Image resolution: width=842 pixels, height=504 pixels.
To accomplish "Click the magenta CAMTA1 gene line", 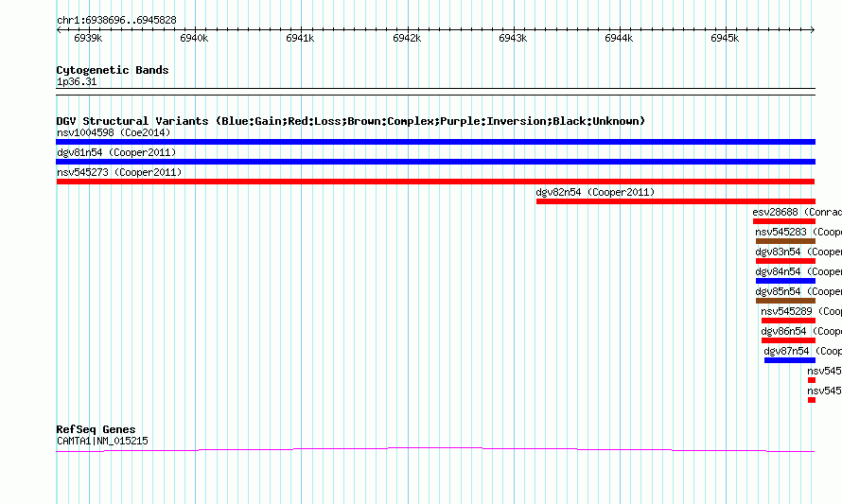I will pyautogui.click(x=435, y=449).
